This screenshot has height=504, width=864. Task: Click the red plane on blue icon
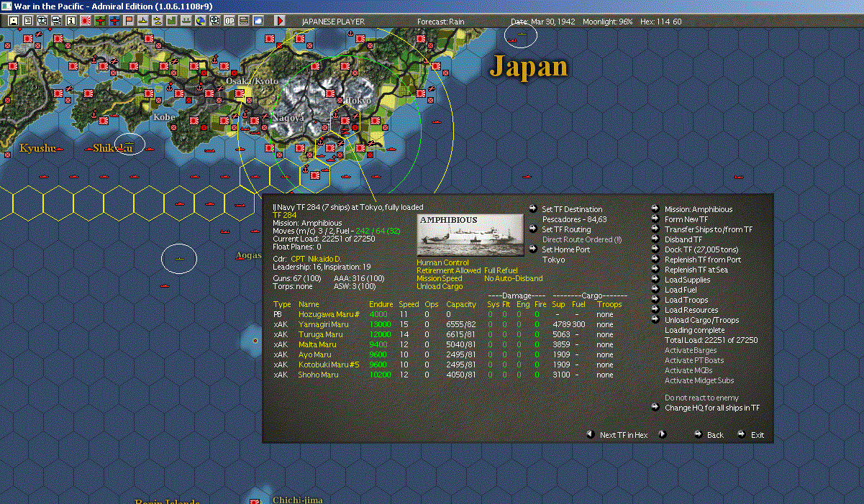click(114, 21)
